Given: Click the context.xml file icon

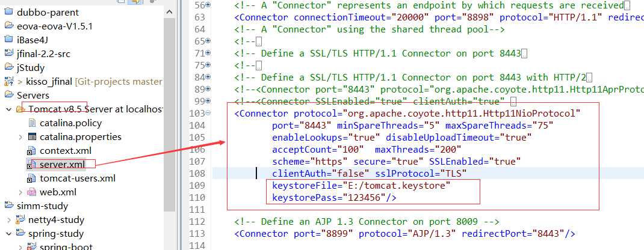Looking at the screenshot, I should [32, 150].
